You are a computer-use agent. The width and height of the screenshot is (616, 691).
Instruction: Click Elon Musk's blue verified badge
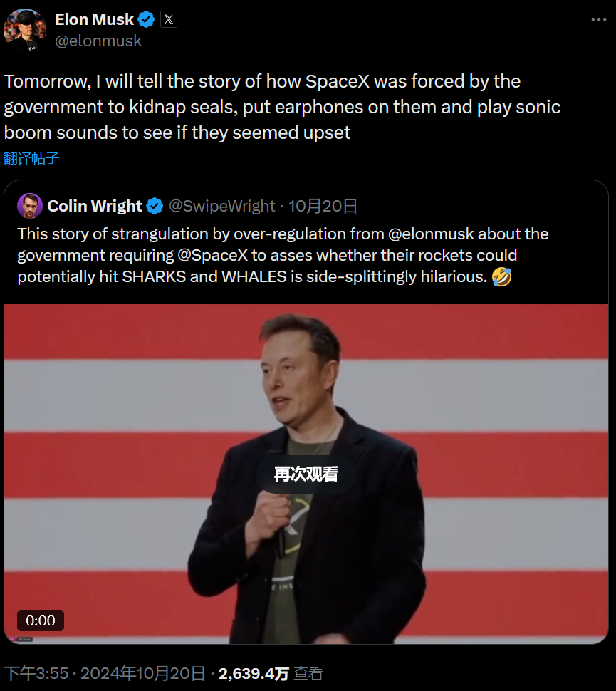146,19
